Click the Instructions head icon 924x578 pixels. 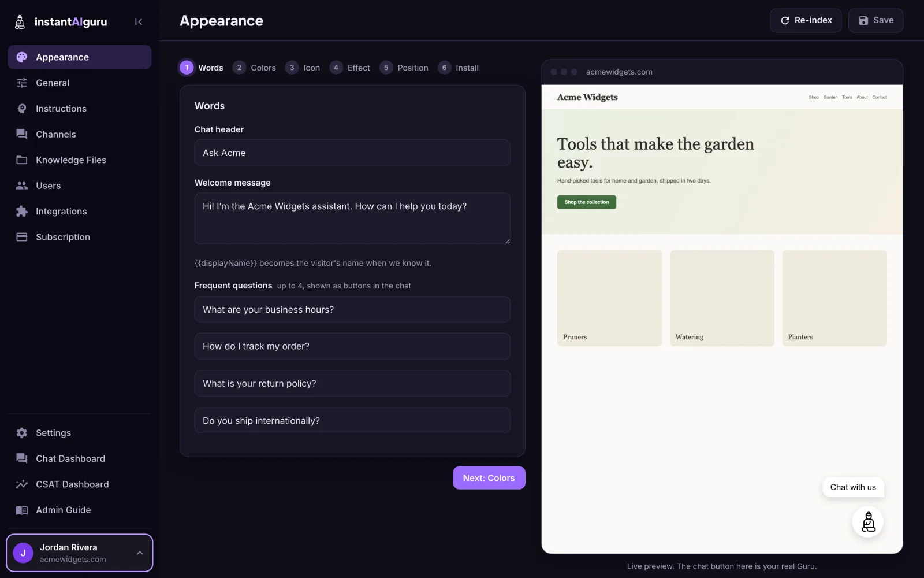(x=22, y=109)
